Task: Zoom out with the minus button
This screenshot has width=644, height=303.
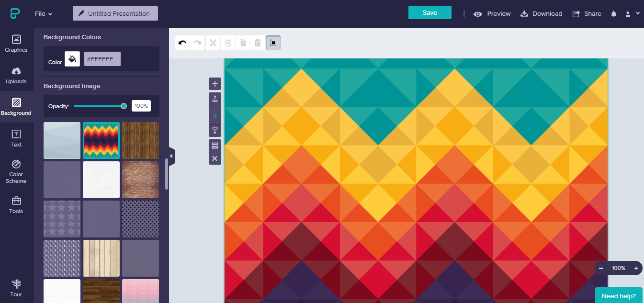Action: point(601,268)
